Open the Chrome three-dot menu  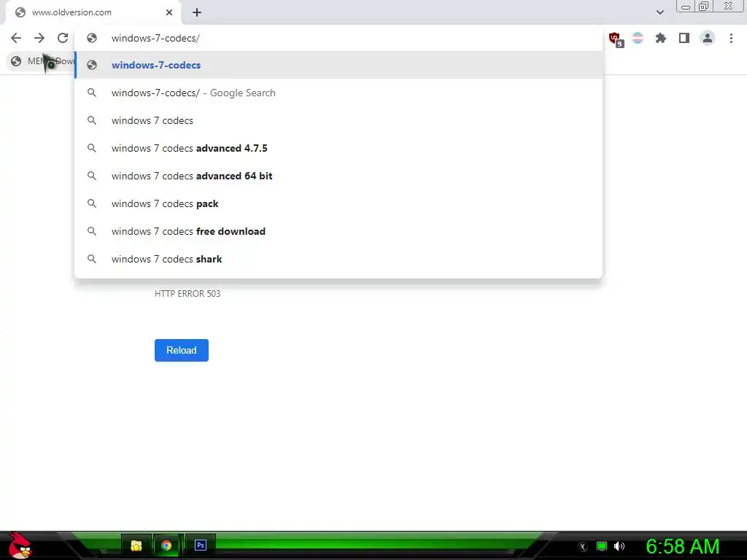click(x=731, y=38)
